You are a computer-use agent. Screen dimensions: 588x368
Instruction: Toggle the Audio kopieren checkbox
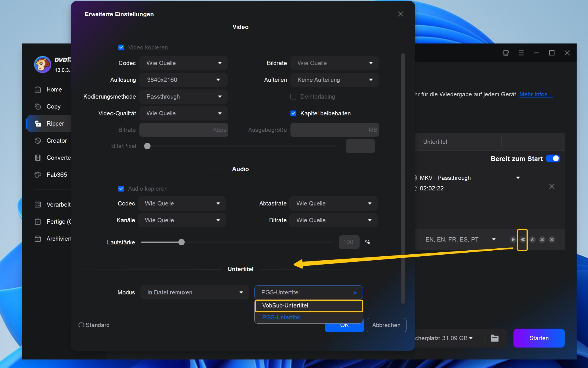(121, 189)
